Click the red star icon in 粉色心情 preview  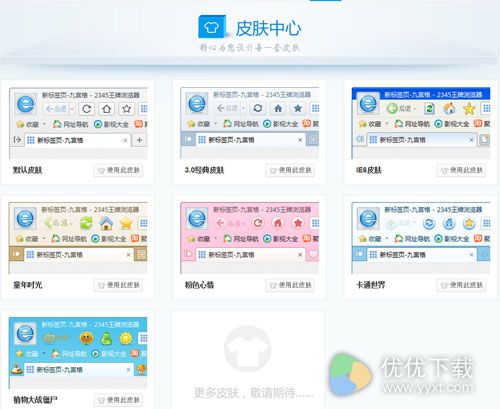point(298,223)
